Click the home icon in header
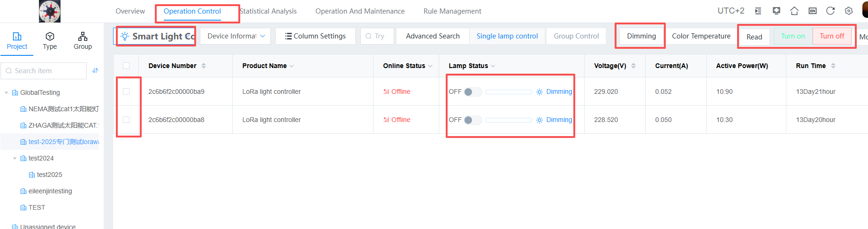This screenshot has height=229, width=868. pos(794,11)
